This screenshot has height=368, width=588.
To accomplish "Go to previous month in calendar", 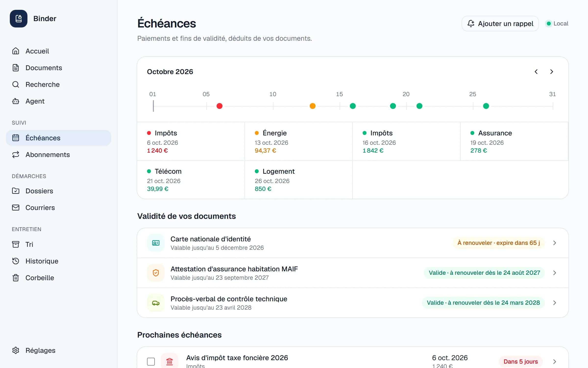I will (x=536, y=72).
